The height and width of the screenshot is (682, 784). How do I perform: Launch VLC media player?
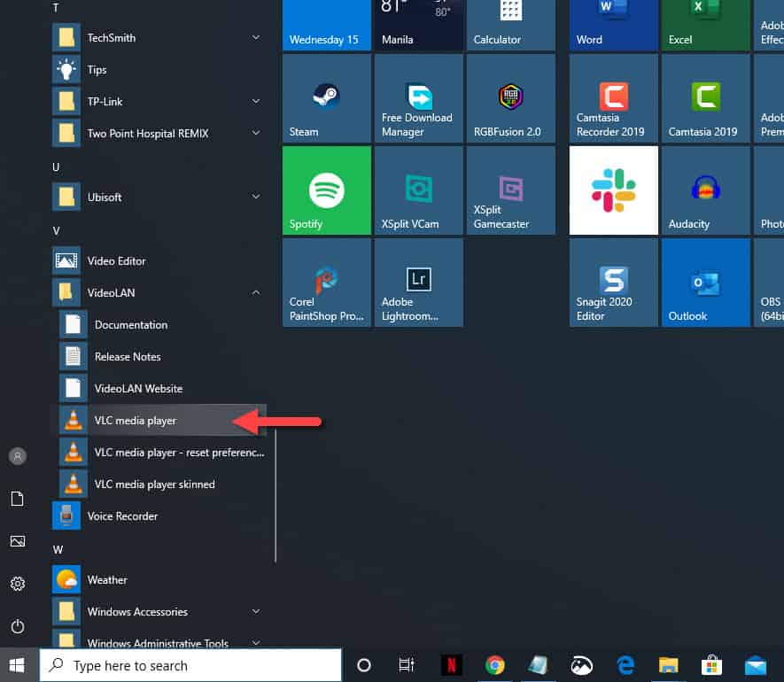[x=158, y=421]
